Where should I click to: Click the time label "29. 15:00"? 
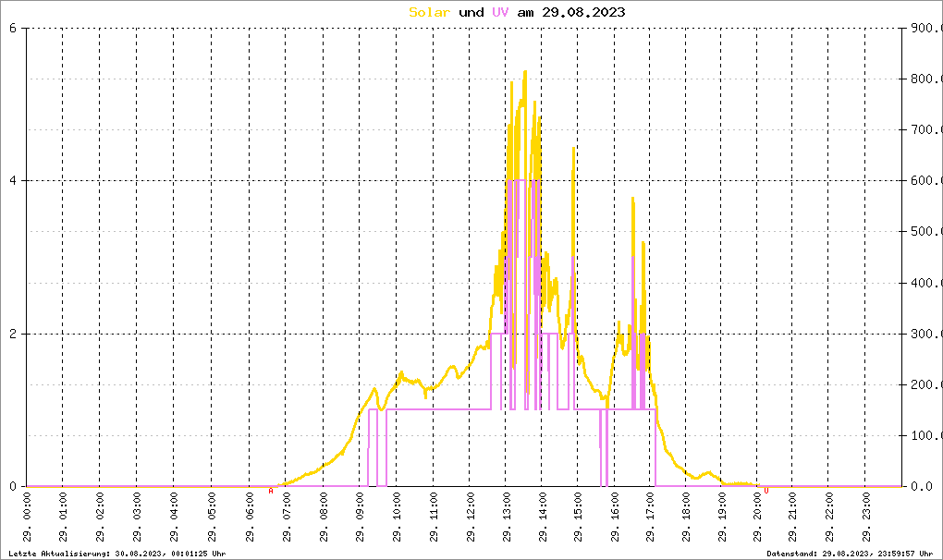click(x=578, y=517)
